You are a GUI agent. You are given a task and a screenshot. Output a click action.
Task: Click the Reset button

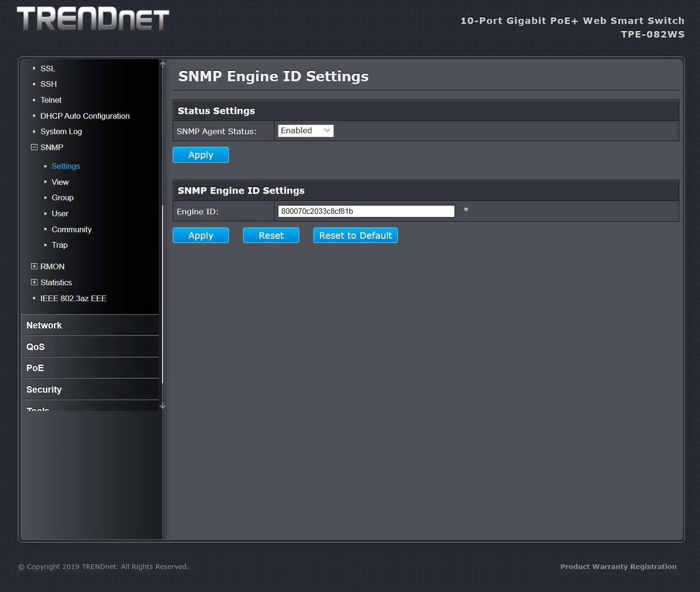click(271, 235)
